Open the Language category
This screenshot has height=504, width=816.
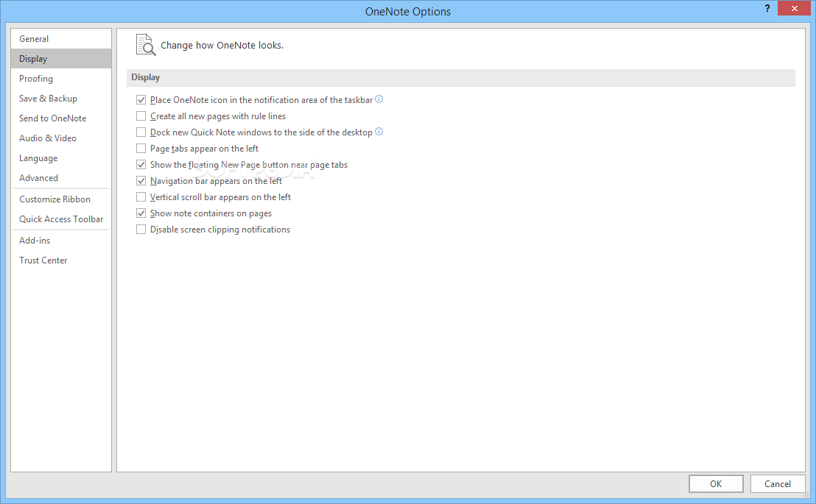coord(61,158)
